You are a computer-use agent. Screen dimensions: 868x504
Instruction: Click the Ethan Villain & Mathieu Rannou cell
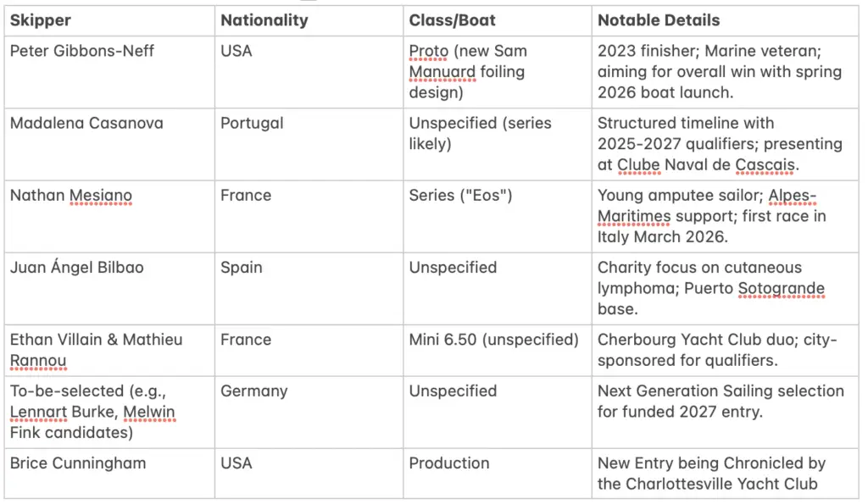pyautogui.click(x=96, y=350)
